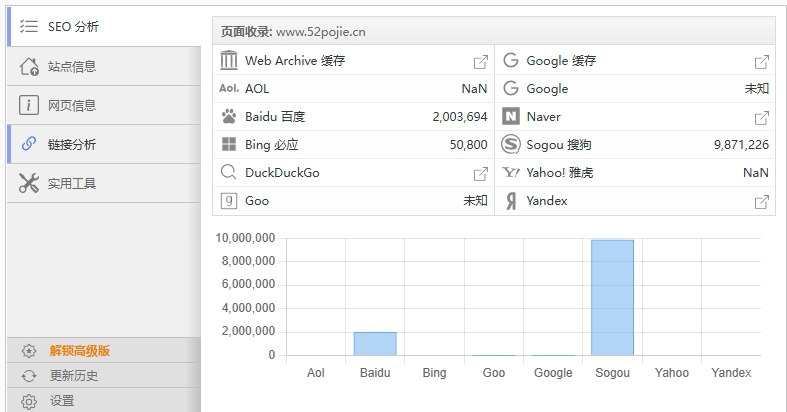
Task: Click the house icon for 站点信息
Action: tap(29, 66)
